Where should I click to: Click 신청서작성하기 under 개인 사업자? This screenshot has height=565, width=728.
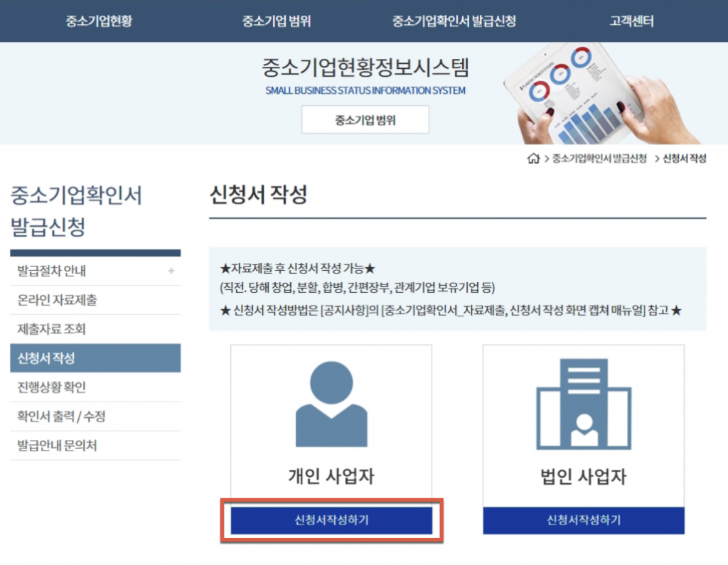coord(331,520)
